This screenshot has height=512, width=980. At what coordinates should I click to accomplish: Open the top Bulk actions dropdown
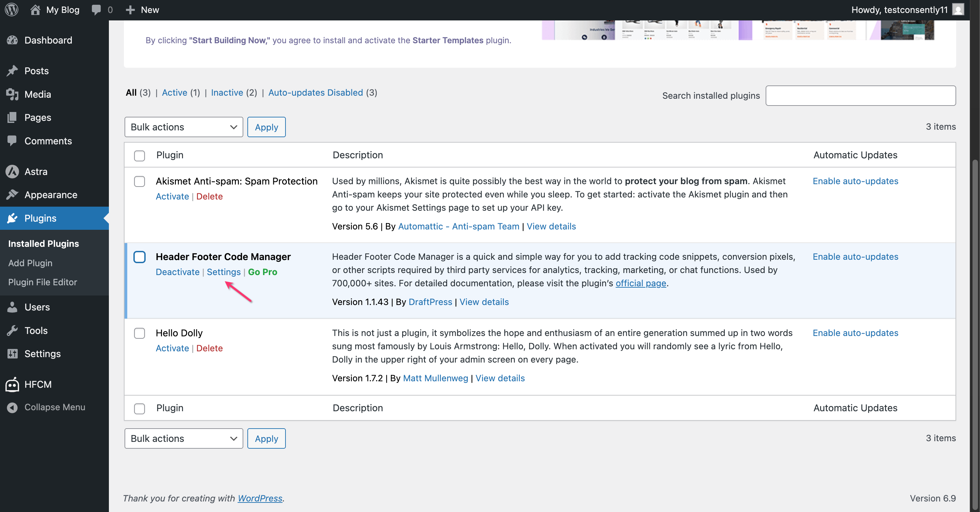tap(184, 127)
